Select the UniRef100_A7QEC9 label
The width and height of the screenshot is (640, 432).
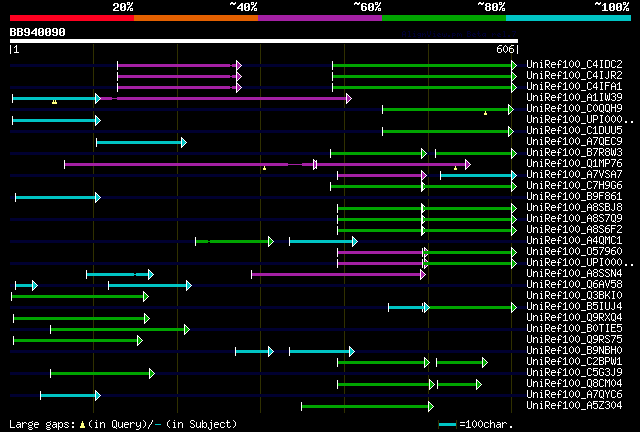[x=574, y=141]
